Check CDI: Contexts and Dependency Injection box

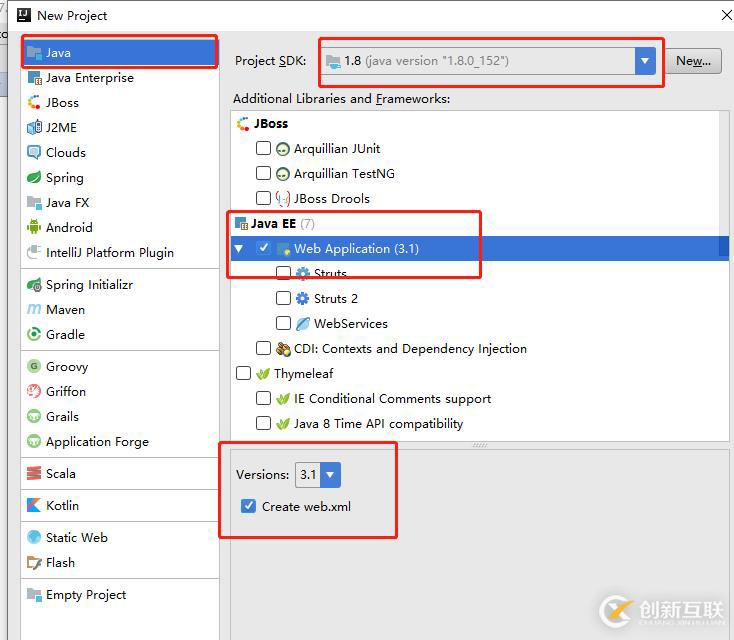coord(263,348)
